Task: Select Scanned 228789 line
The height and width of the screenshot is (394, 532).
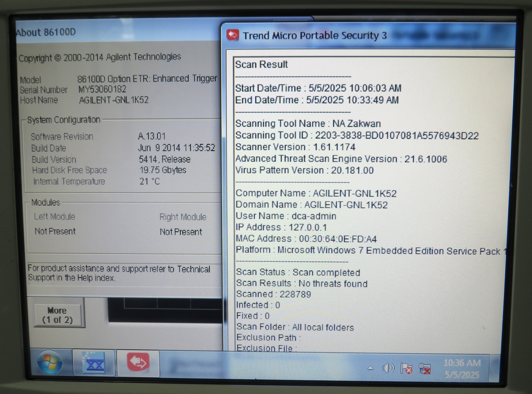Action: tap(274, 294)
